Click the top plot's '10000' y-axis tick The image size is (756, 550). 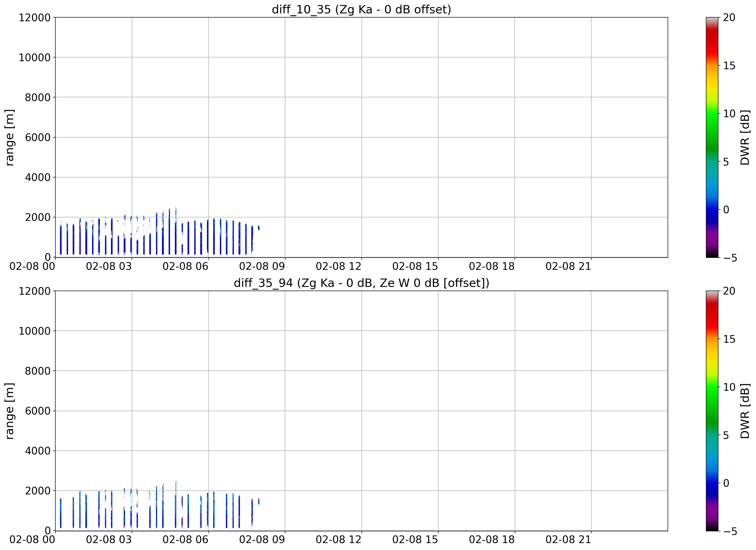35,57
